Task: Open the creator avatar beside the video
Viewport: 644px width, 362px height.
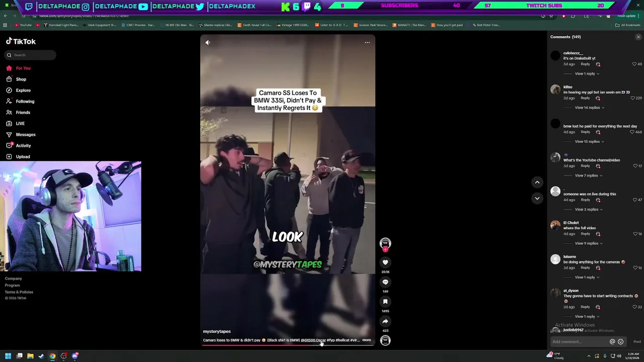Action: click(385, 243)
